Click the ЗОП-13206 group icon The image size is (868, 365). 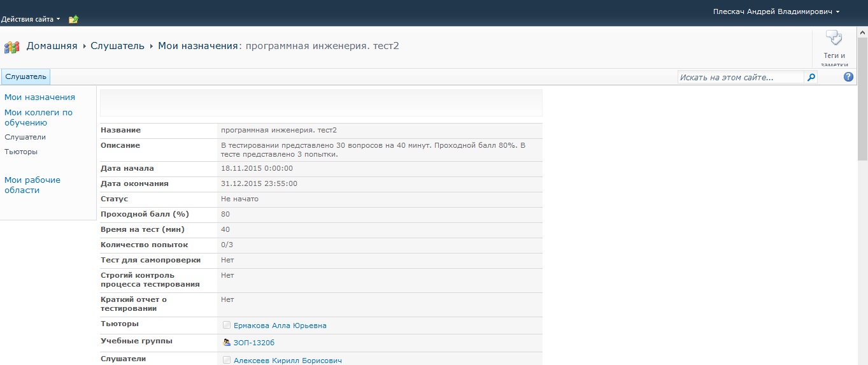(227, 342)
